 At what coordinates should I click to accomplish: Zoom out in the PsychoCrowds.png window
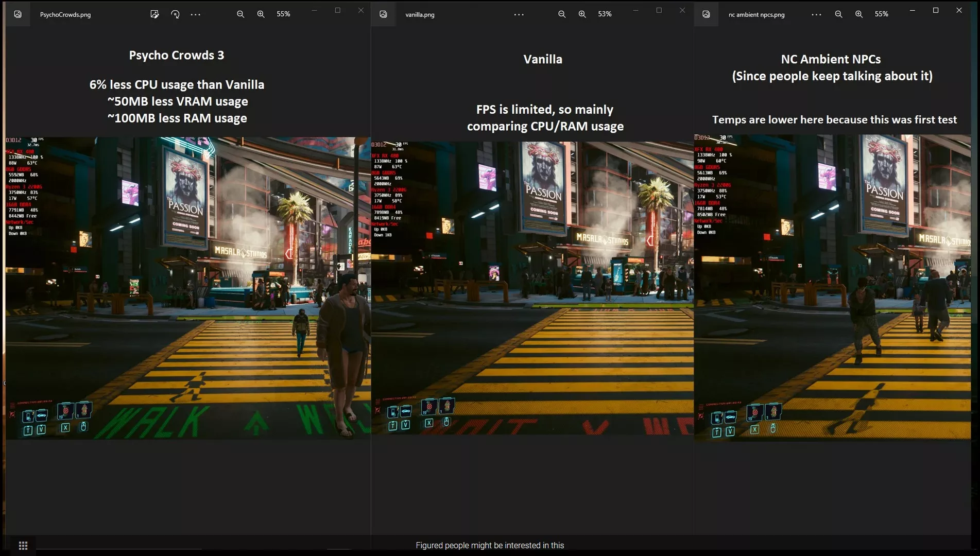[240, 14]
